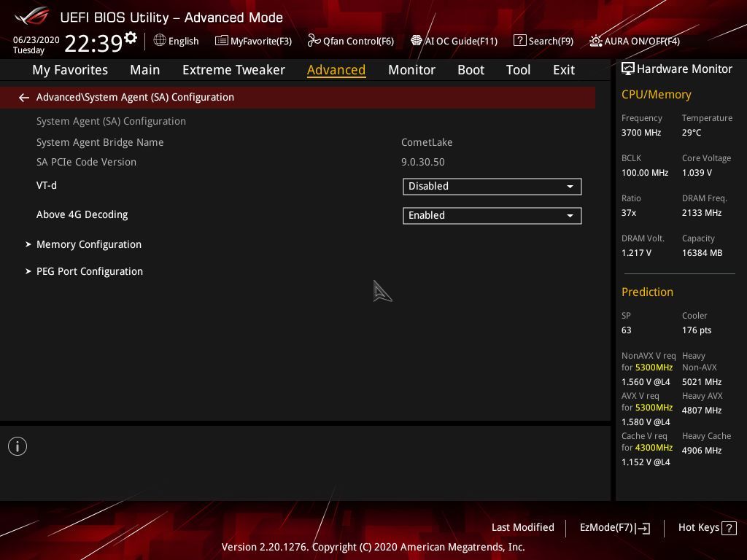Click the Prediction section heading
The height and width of the screenshot is (560, 747).
click(x=647, y=292)
